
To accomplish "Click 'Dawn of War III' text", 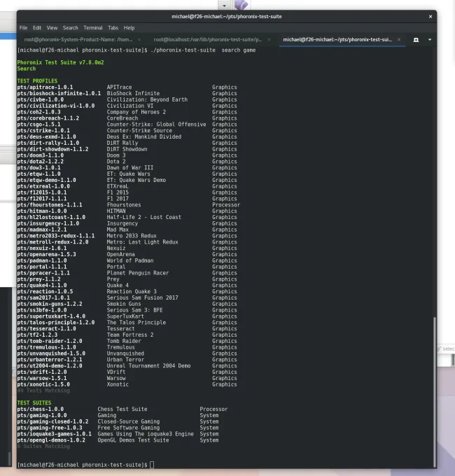I will tap(130, 167).
